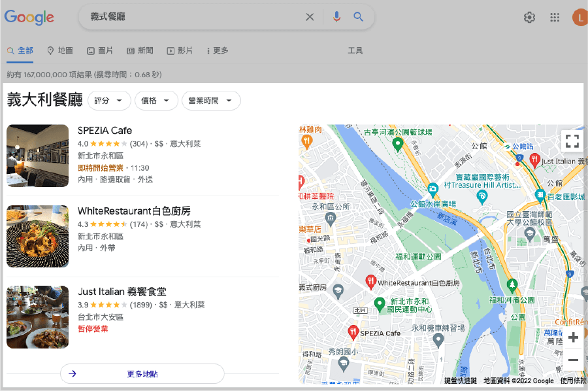Open the 更多 menu

218,50
